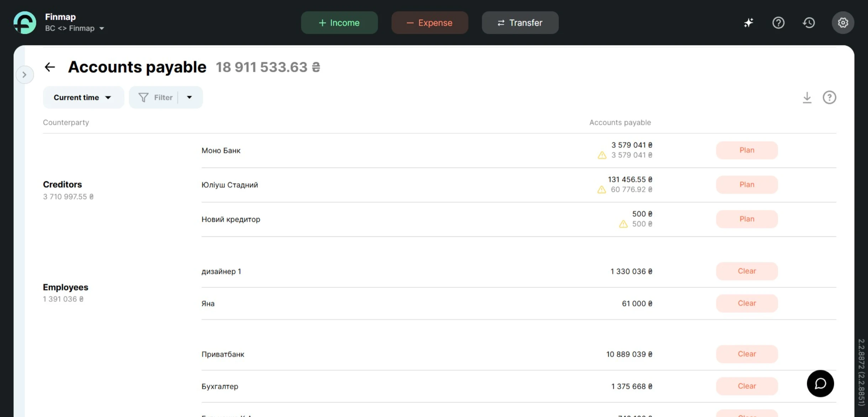Click the back arrow next to Accounts payable

pos(50,67)
